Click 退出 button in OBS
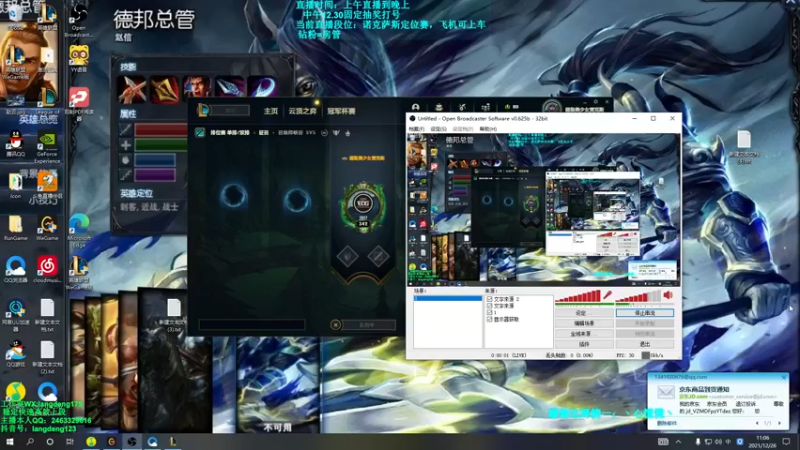The height and width of the screenshot is (450, 800). pos(644,344)
